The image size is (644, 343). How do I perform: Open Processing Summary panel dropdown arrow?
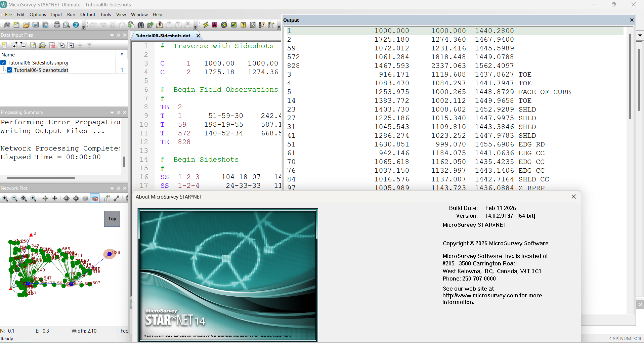coord(112,112)
